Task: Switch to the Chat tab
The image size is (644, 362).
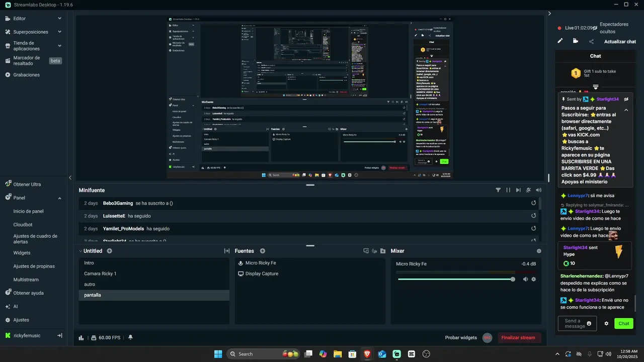Action: tap(595, 56)
